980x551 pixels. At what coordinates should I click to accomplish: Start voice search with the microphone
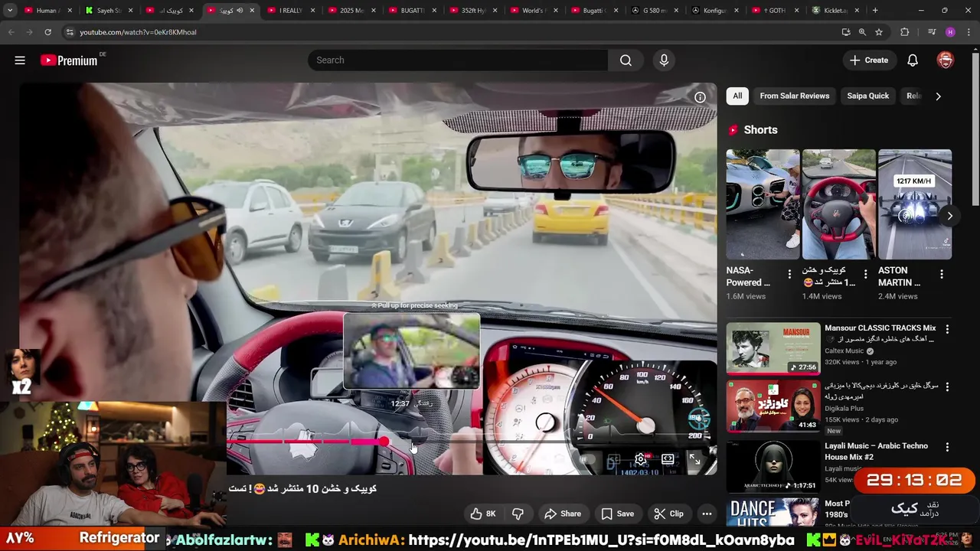coord(664,60)
